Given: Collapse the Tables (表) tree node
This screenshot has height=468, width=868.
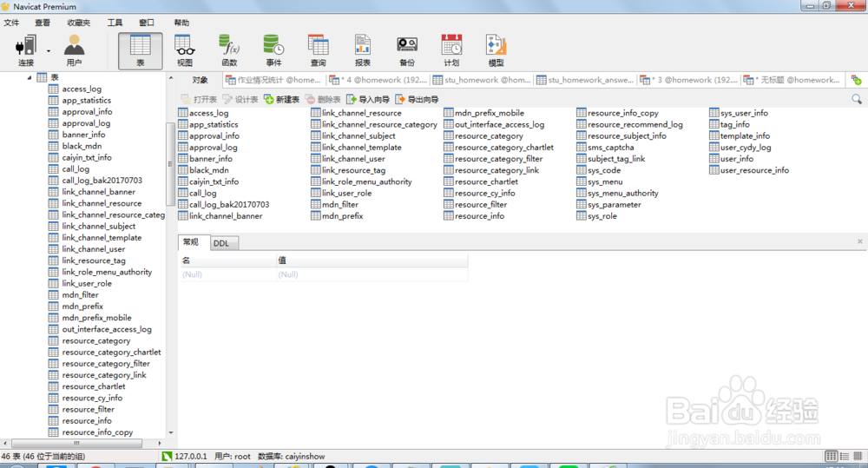Looking at the screenshot, I should point(30,77).
